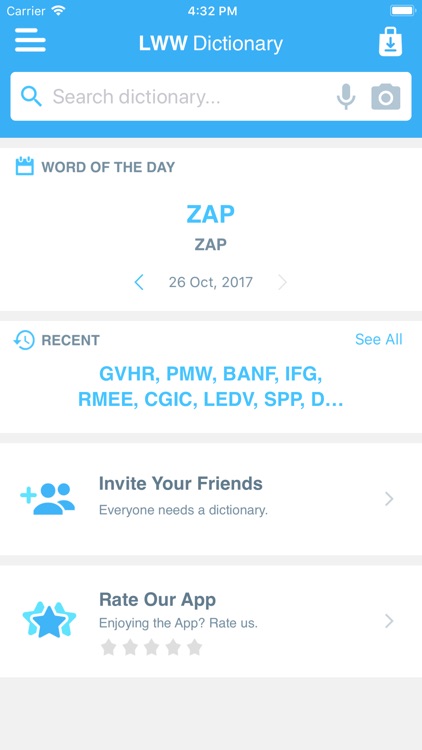The width and height of the screenshot is (422, 750).
Task: Open the recent words list text
Action: (211, 386)
